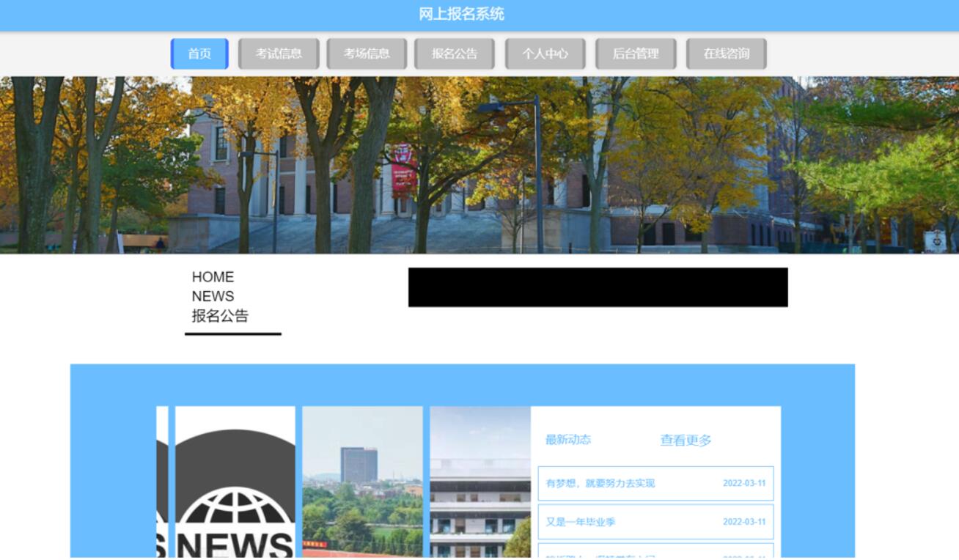The image size is (959, 560).
Task: Click the 网上报名系统 title header
Action: click(479, 12)
